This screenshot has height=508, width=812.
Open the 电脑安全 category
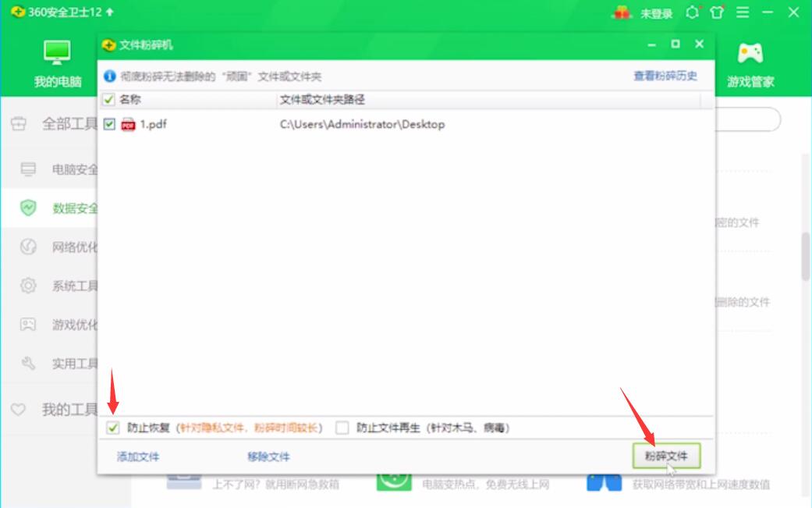pos(75,169)
